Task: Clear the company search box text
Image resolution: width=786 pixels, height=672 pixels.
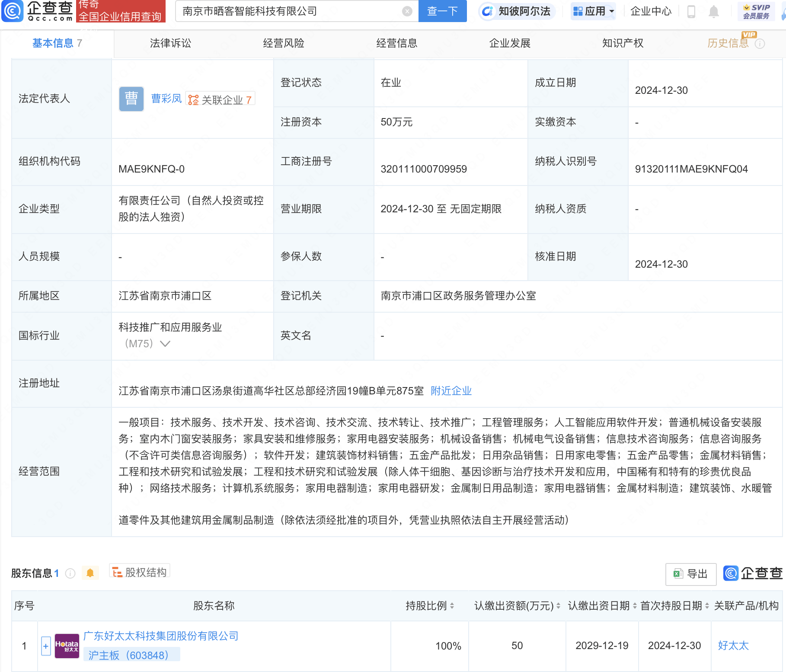Action: (x=407, y=11)
